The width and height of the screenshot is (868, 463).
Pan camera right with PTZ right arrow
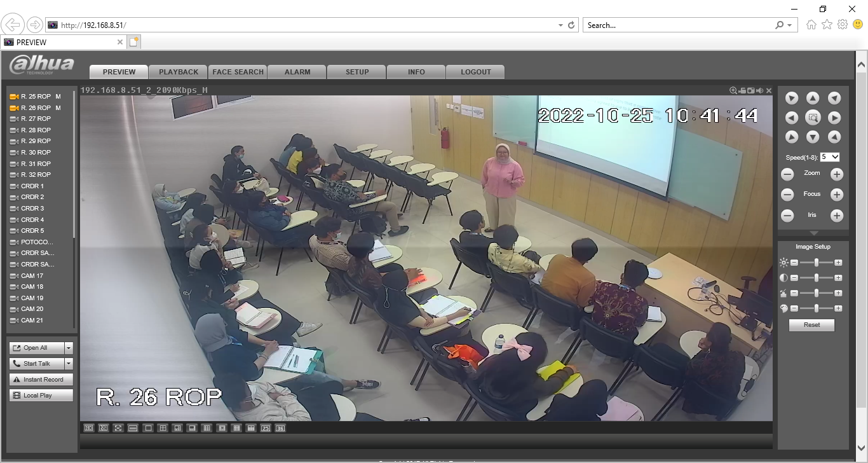click(834, 118)
